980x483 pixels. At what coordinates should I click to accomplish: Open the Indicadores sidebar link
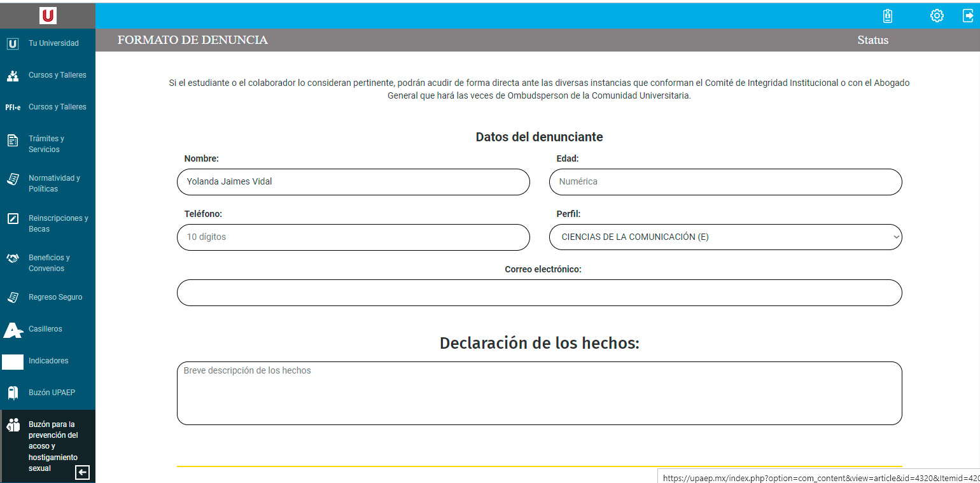pyautogui.click(x=48, y=361)
